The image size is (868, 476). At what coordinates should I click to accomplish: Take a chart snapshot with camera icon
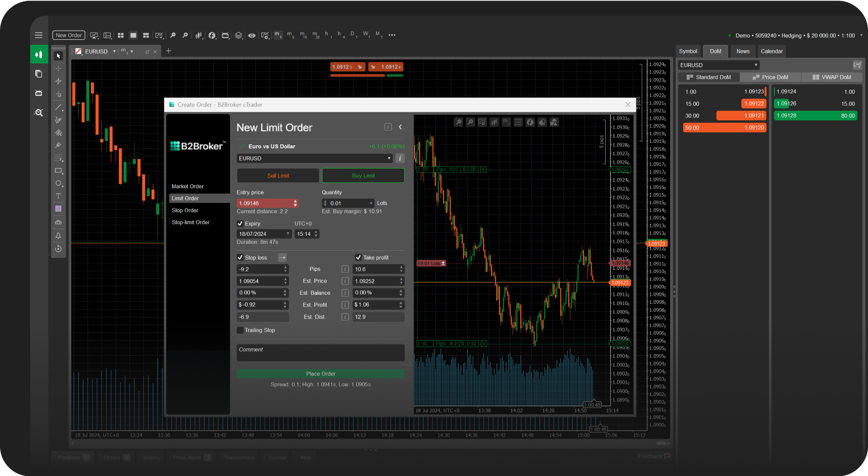pos(58,222)
